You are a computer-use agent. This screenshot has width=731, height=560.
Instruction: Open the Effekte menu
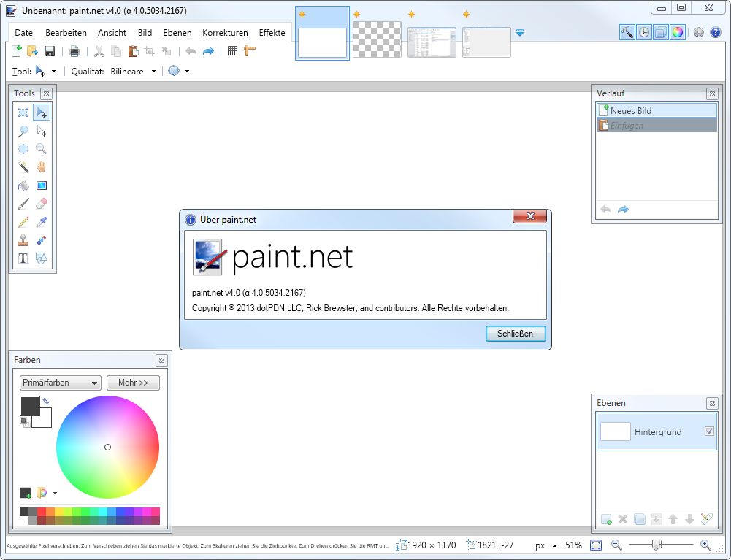click(272, 33)
